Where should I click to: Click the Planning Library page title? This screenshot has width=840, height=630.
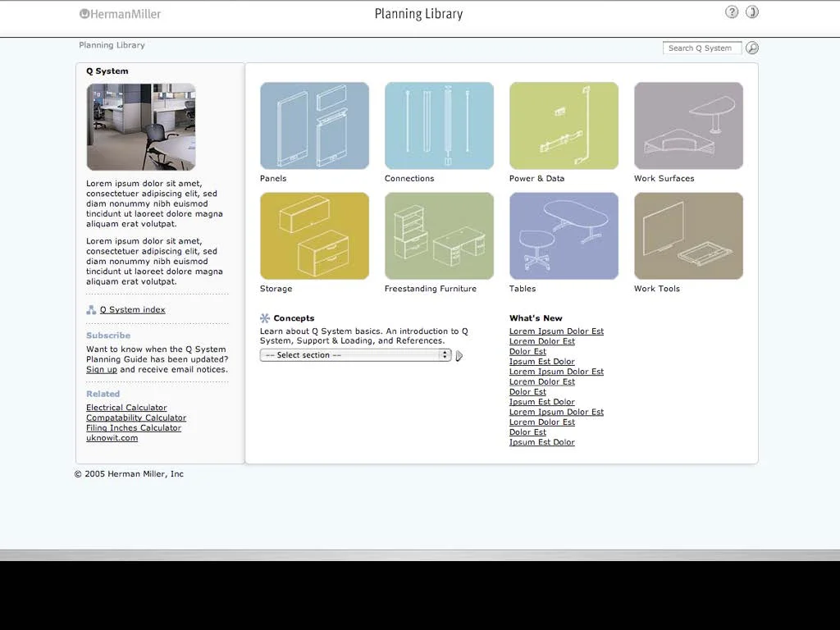click(419, 14)
